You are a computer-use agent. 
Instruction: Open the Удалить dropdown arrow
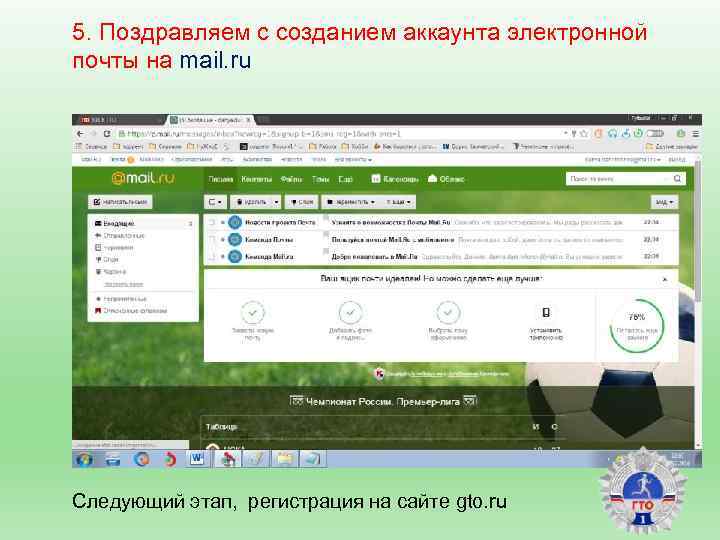(x=276, y=202)
